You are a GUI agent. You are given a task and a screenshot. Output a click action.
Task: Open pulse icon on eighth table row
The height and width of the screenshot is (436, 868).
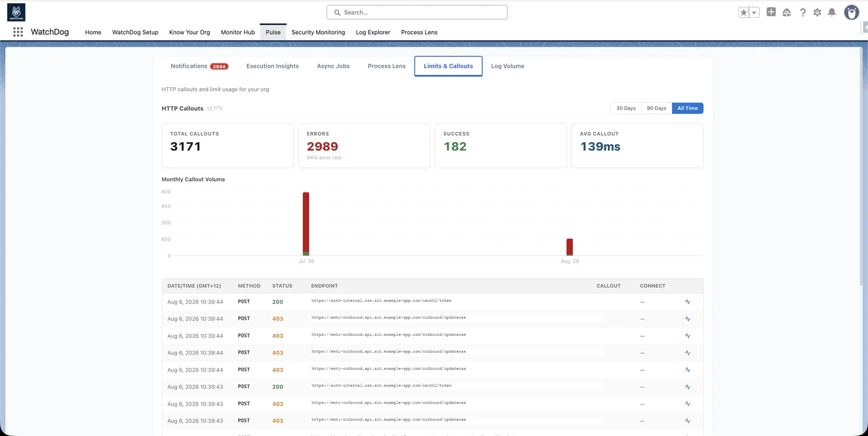[x=687, y=421]
